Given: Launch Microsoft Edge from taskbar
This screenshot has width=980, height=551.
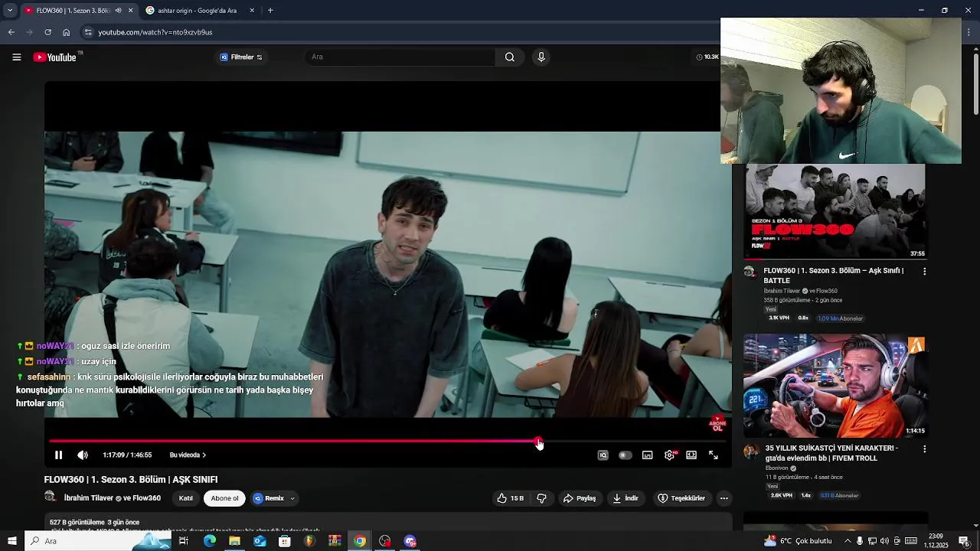Looking at the screenshot, I should pos(209,541).
